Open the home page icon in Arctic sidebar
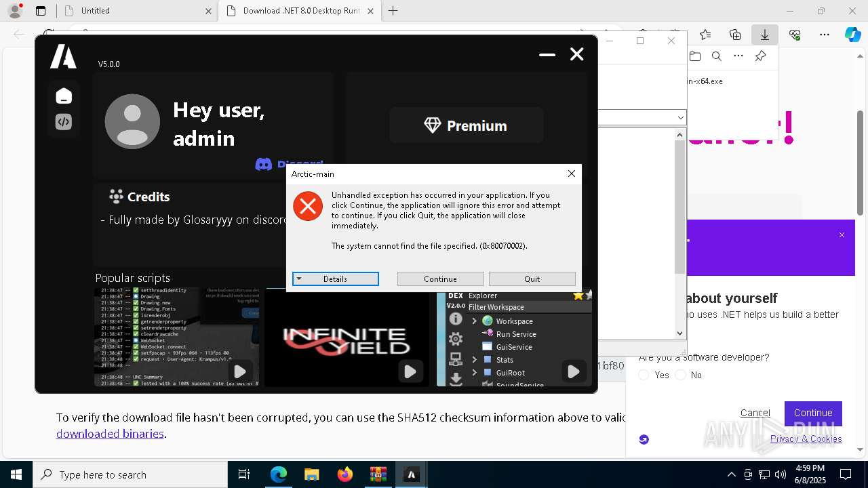The image size is (868, 488). tap(64, 96)
